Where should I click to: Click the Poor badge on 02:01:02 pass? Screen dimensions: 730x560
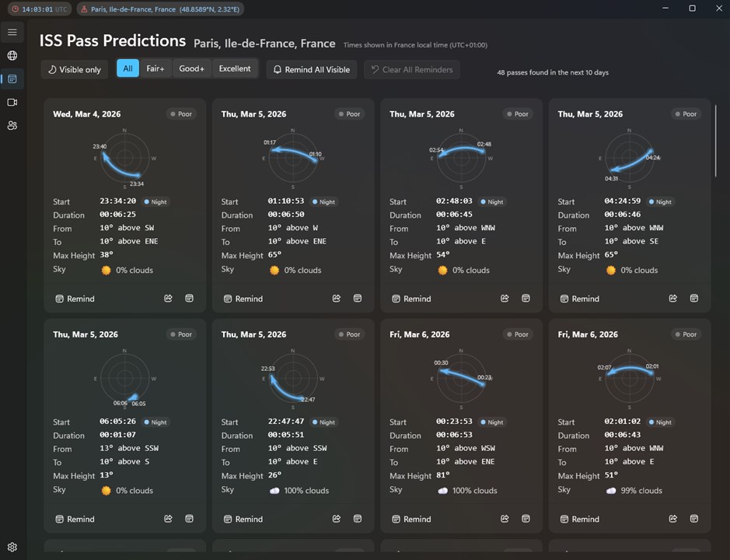686,334
